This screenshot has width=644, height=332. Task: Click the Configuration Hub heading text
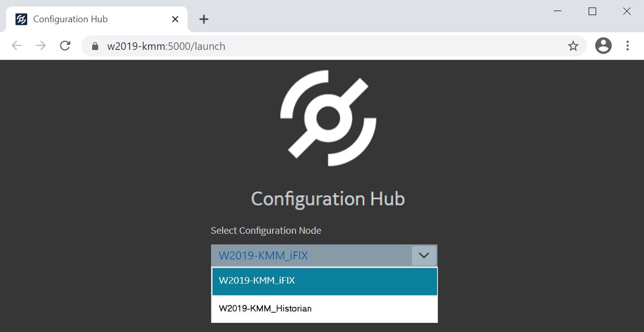point(328,198)
